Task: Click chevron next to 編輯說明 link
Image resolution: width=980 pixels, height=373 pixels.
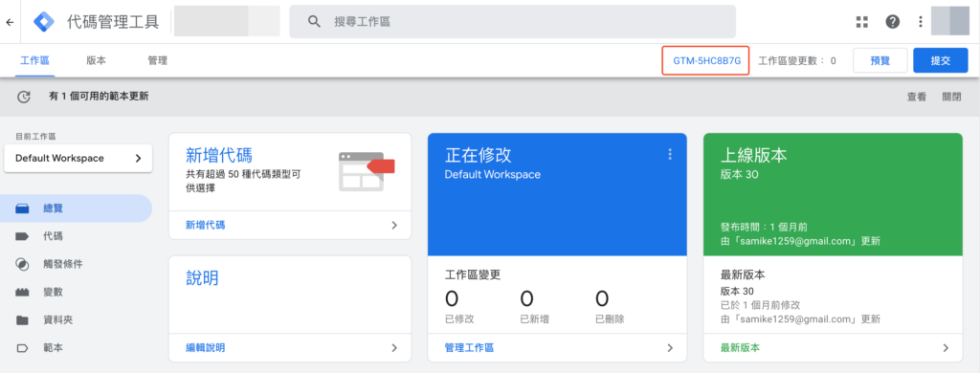Action: tap(394, 348)
